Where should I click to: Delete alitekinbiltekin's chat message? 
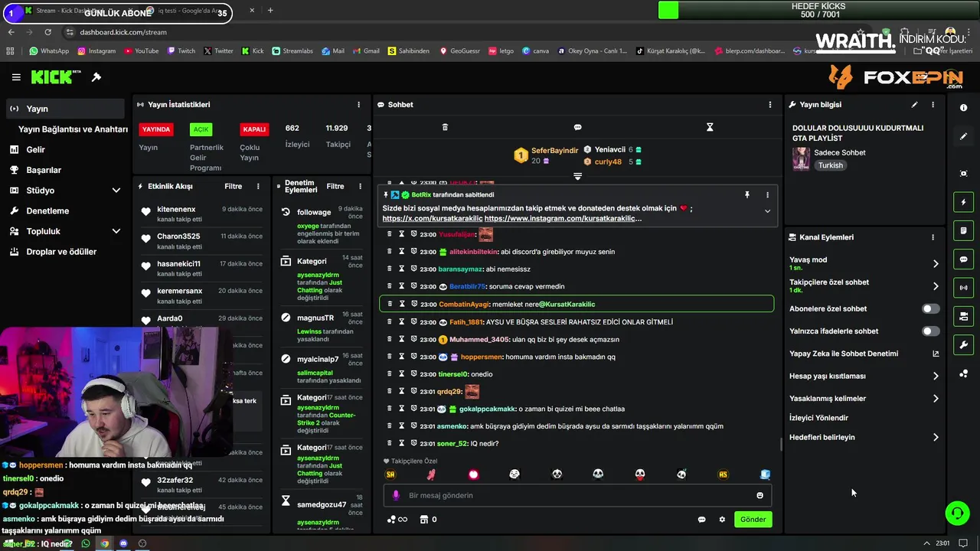(389, 252)
